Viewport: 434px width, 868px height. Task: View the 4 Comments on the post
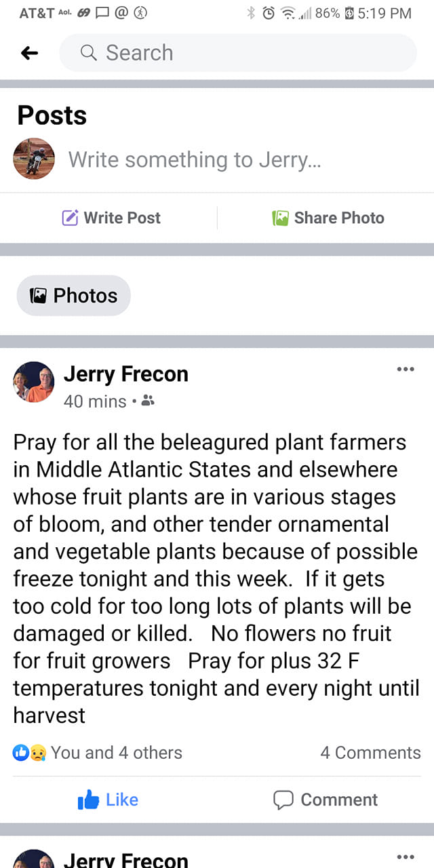point(370,753)
